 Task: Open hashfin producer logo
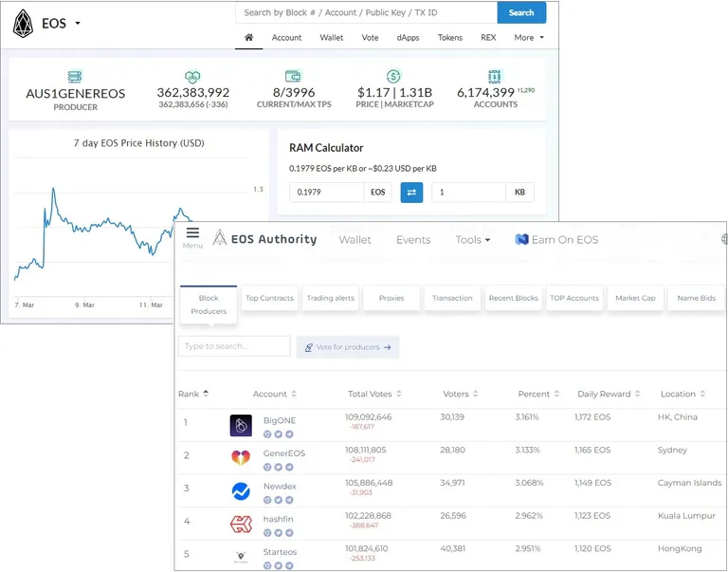coord(241,524)
